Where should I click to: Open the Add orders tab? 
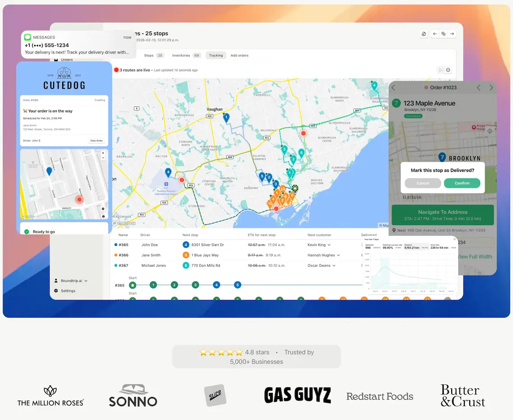(239, 55)
